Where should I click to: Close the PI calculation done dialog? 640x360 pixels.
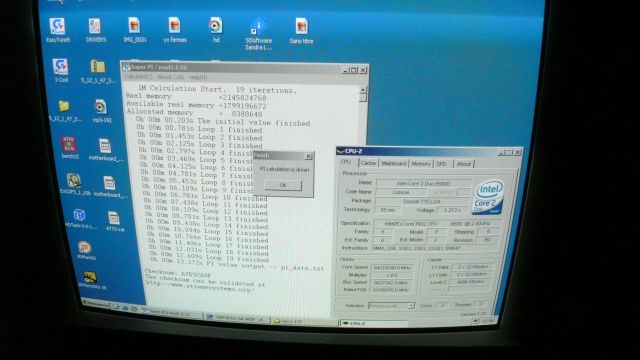tap(308, 156)
